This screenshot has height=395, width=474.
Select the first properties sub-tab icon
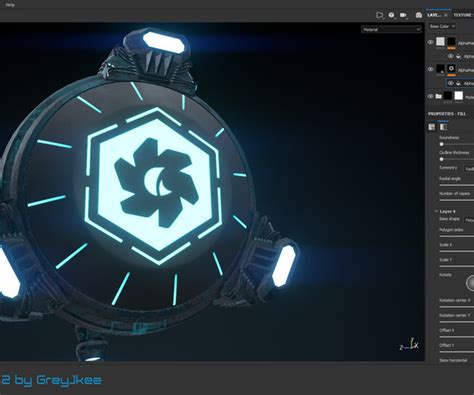click(432, 127)
